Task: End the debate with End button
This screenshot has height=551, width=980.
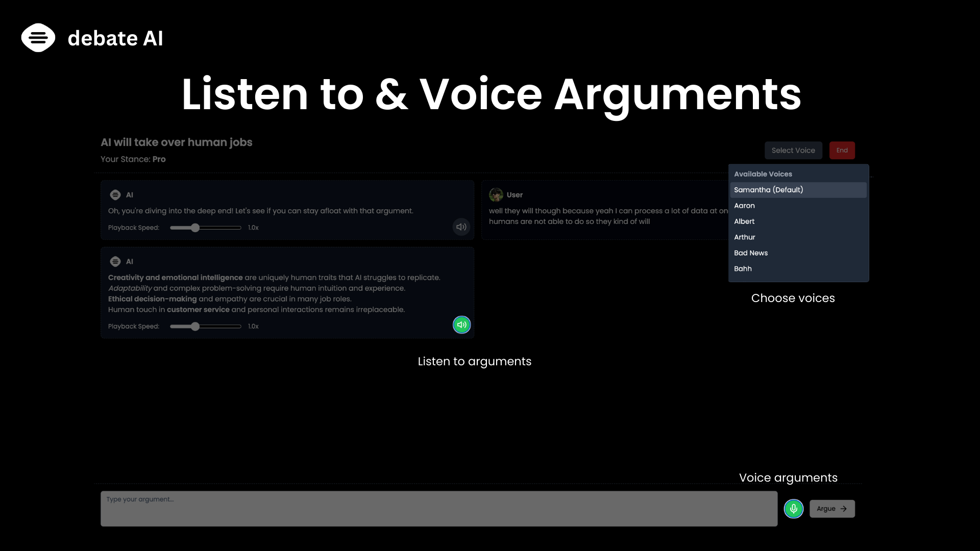Action: tap(842, 151)
